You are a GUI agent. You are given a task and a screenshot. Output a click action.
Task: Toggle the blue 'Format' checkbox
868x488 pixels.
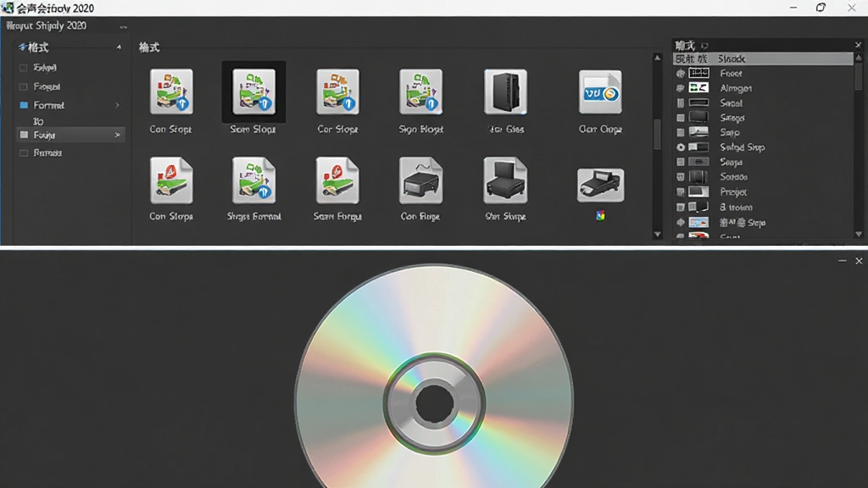[24, 105]
